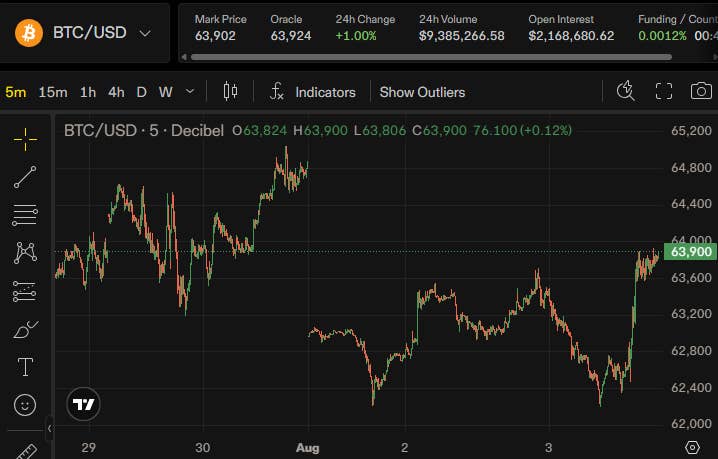
Task: Select the long position projection tool
Action: (25, 291)
